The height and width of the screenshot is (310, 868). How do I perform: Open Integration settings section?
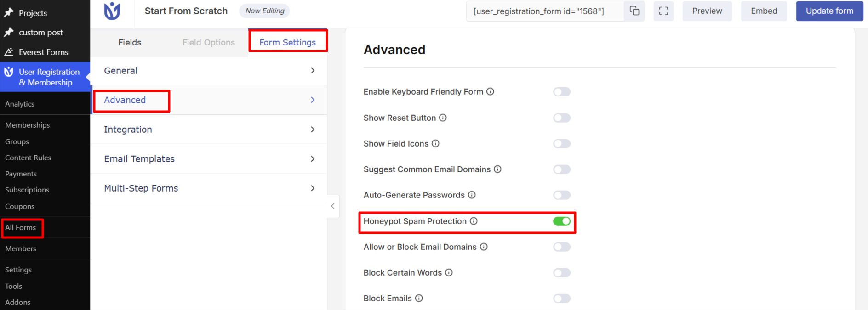[x=209, y=129]
